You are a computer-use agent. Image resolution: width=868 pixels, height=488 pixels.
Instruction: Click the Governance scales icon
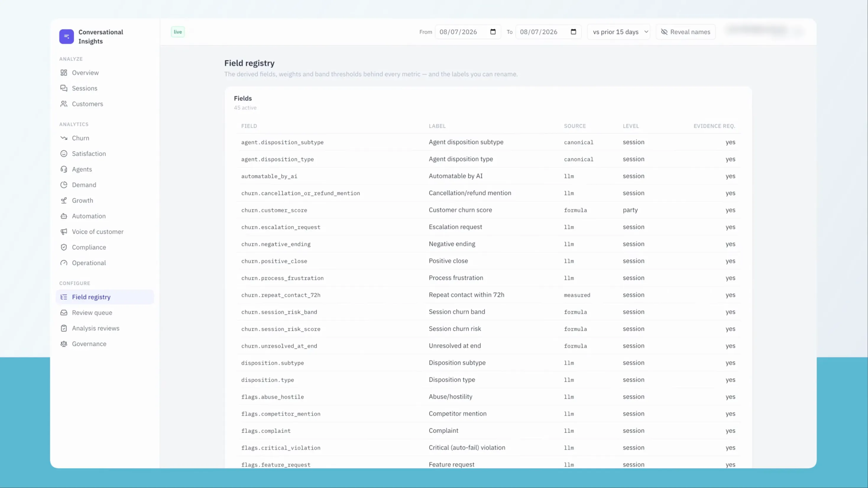(x=64, y=344)
